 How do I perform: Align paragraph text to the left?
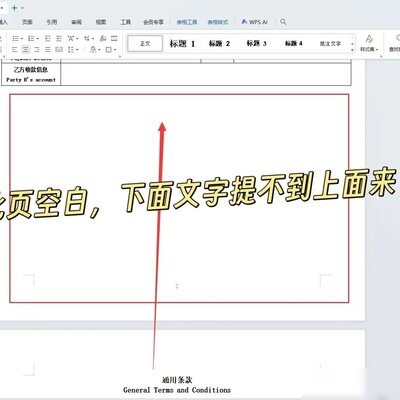click(14, 50)
